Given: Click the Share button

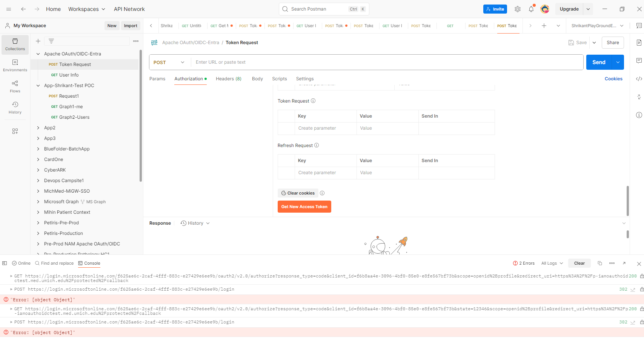Looking at the screenshot, I should click(613, 43).
